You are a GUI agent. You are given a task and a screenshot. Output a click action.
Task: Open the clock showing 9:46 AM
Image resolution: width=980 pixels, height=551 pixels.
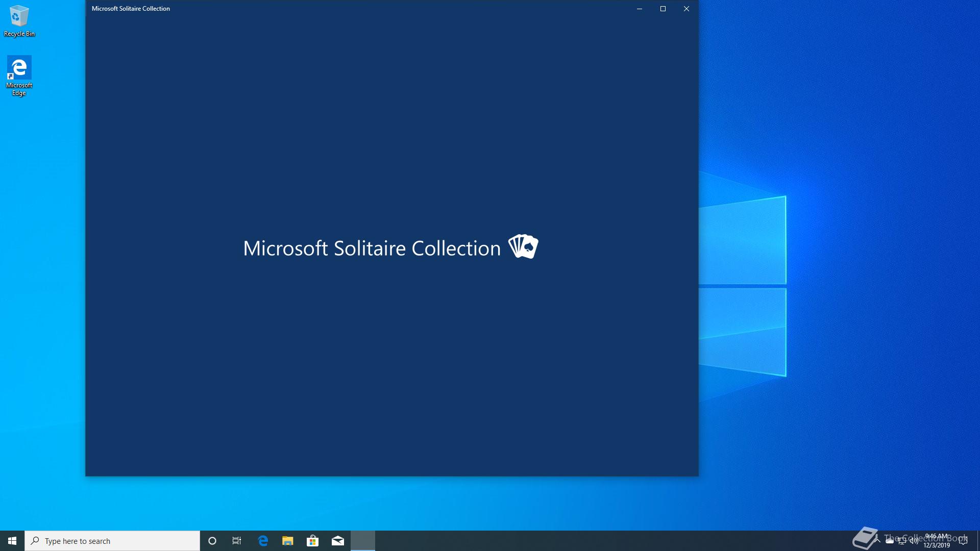[937, 541]
